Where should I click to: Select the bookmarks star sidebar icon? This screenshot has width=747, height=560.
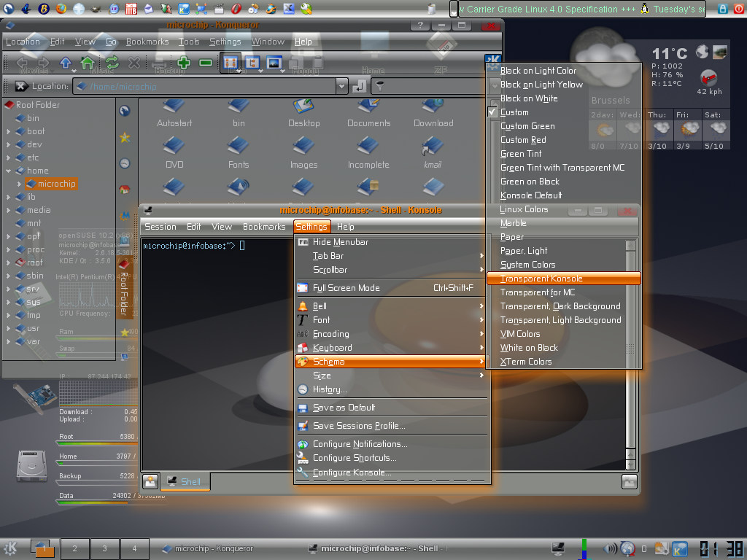pyautogui.click(x=125, y=138)
